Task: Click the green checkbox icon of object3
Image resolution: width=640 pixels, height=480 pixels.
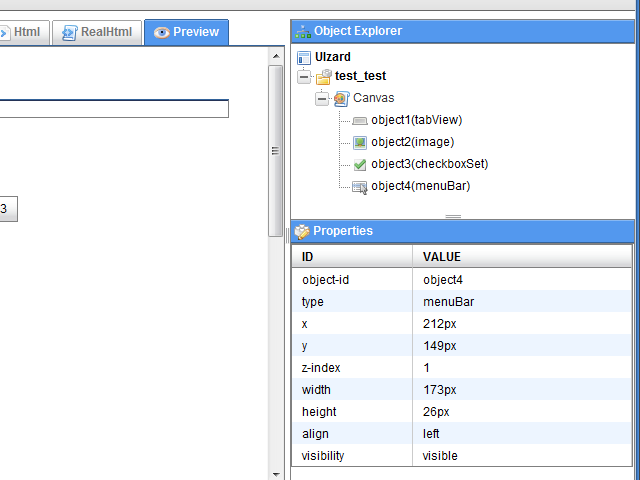Action: (360, 164)
